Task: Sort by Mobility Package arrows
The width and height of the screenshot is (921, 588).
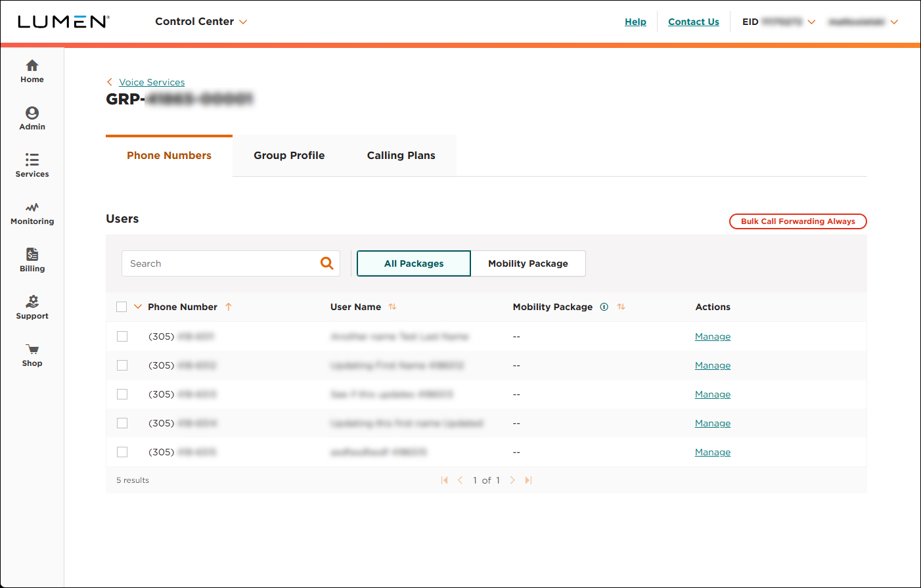Action: (621, 307)
